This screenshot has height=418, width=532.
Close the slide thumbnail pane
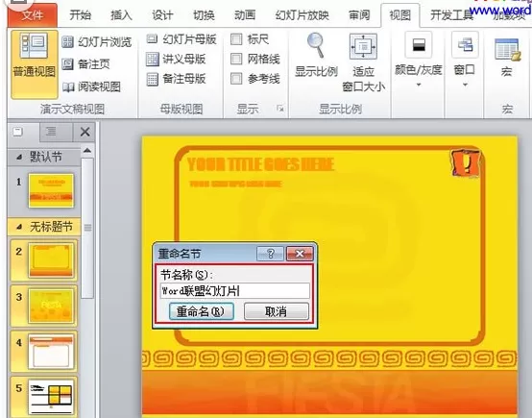[x=85, y=132]
